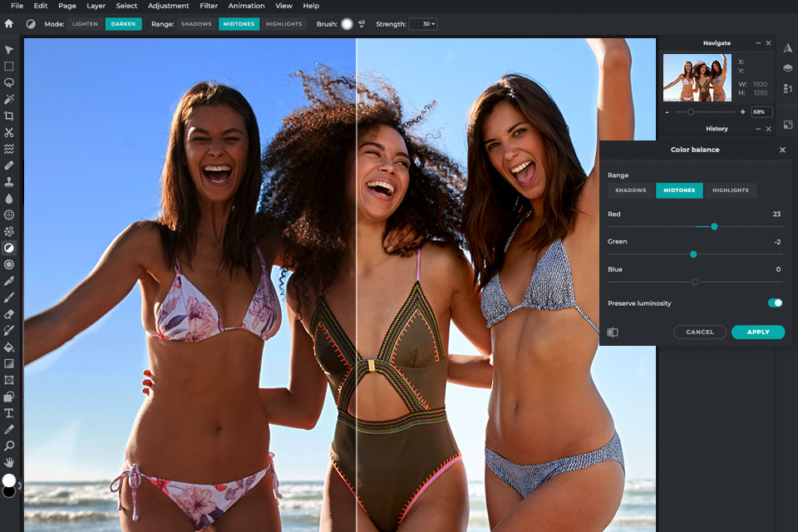The height and width of the screenshot is (532, 798).
Task: Select the Disperse particles tool
Action: tap(8, 232)
